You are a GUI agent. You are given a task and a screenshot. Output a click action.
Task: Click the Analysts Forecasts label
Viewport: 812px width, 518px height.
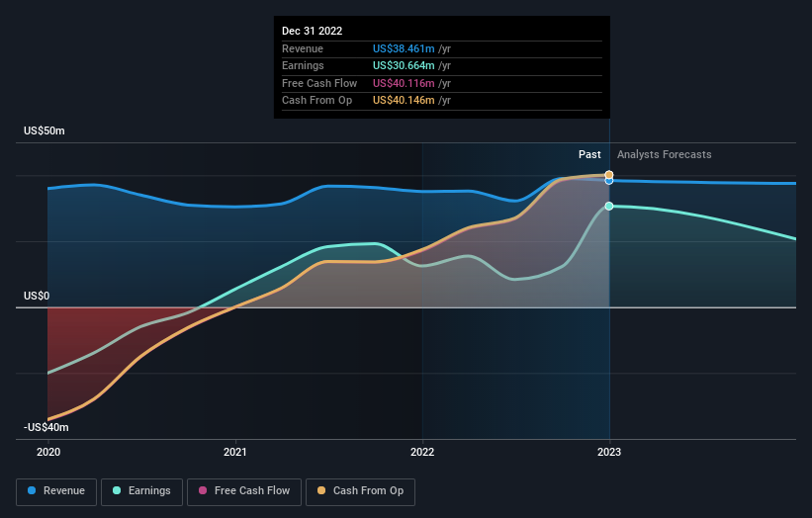(x=664, y=154)
